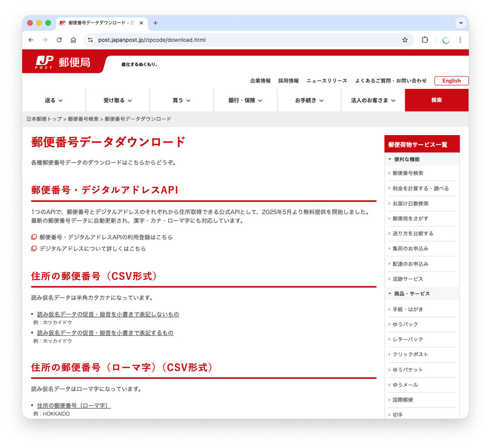Click the browser back arrow
The height and width of the screenshot is (448, 491).
pyautogui.click(x=31, y=40)
